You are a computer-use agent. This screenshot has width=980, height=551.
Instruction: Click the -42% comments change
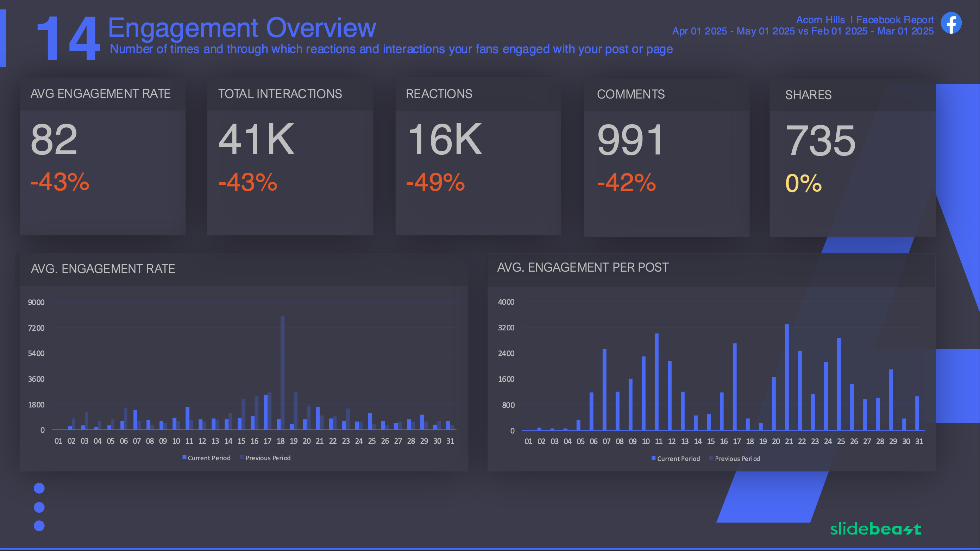pyautogui.click(x=627, y=183)
